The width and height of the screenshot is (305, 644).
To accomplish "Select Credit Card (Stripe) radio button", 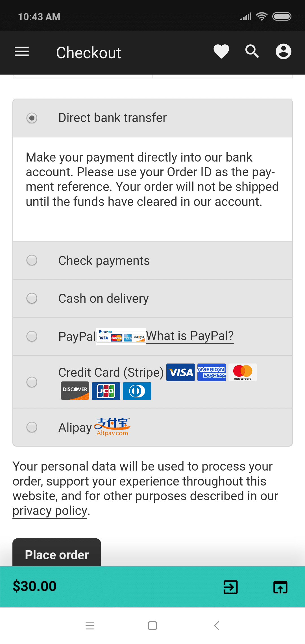I will [32, 382].
